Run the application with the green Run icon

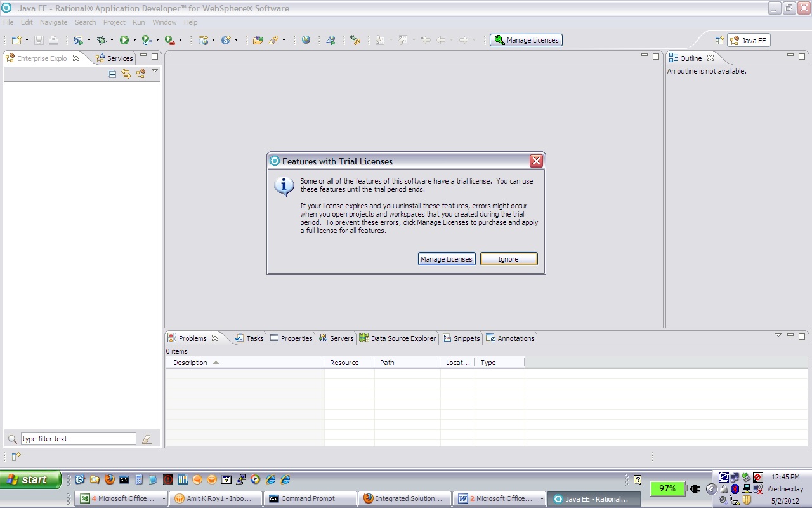point(124,40)
